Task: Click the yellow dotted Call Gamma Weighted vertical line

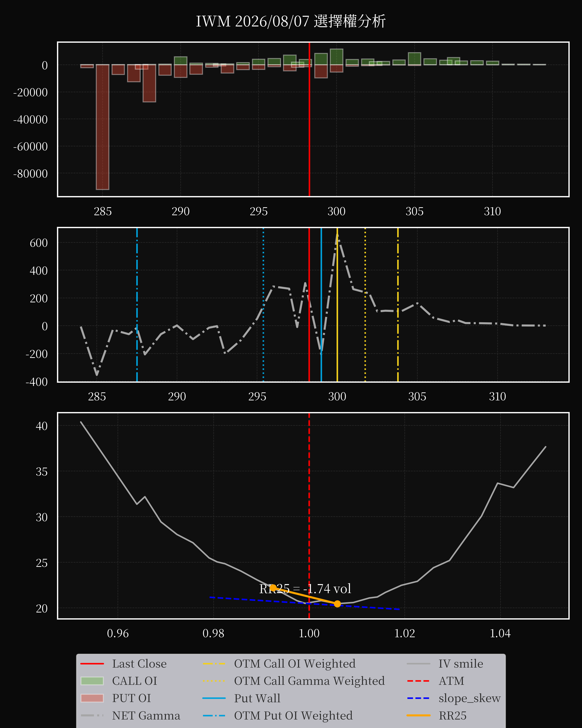Action: point(365,305)
